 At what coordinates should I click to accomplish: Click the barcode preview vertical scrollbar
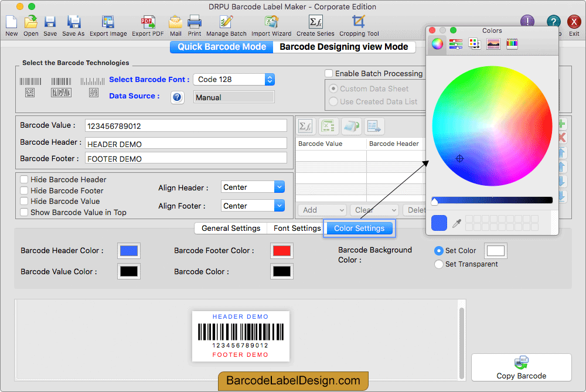click(x=462, y=343)
